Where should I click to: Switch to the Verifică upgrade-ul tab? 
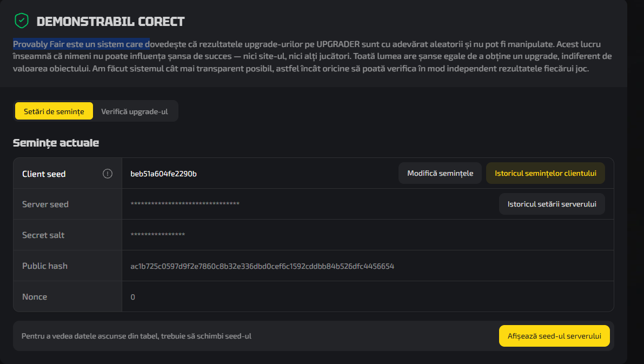pyautogui.click(x=134, y=111)
